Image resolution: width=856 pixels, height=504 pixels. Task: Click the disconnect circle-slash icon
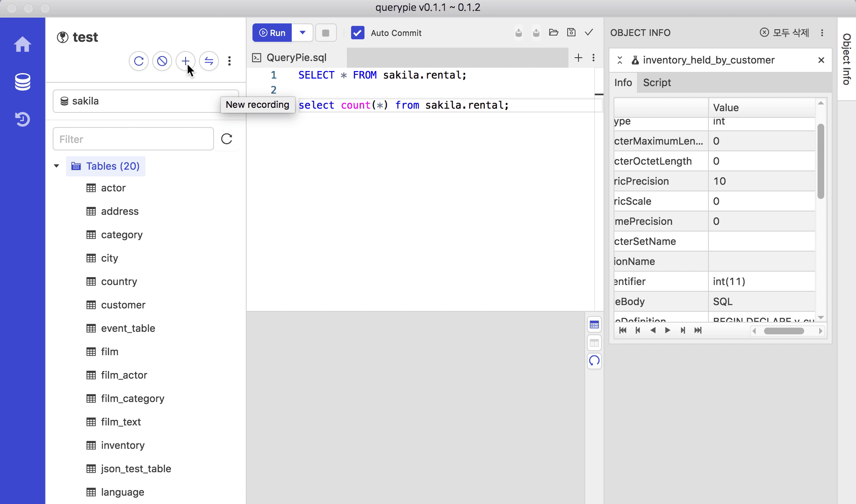pyautogui.click(x=162, y=61)
